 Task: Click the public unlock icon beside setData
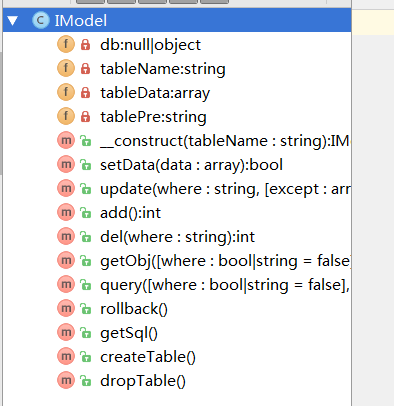[85, 165]
